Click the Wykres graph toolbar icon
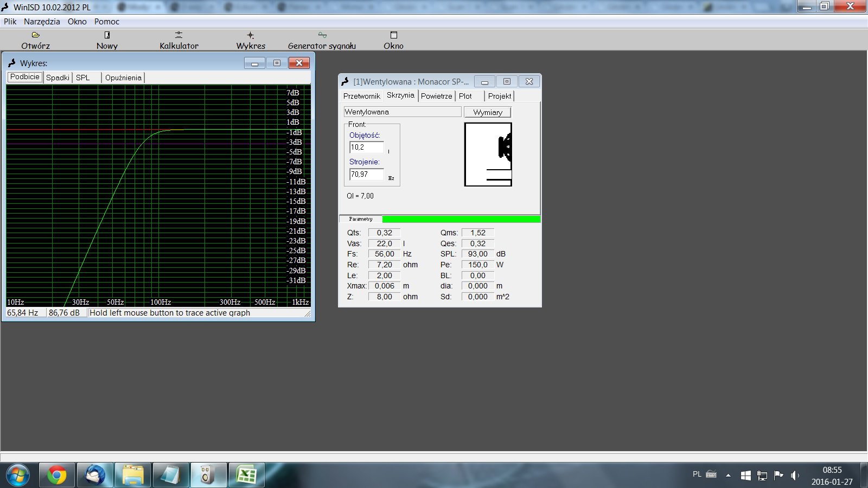868x488 pixels. pyautogui.click(x=251, y=35)
